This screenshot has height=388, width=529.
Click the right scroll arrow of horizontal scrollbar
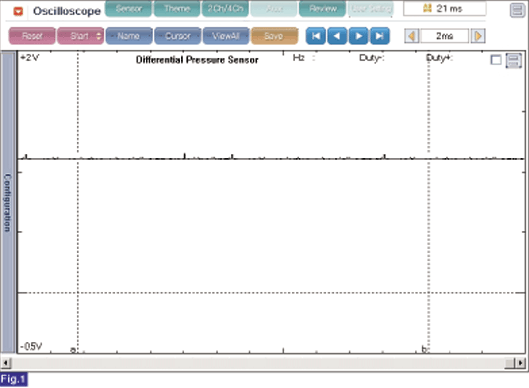[x=521, y=363]
